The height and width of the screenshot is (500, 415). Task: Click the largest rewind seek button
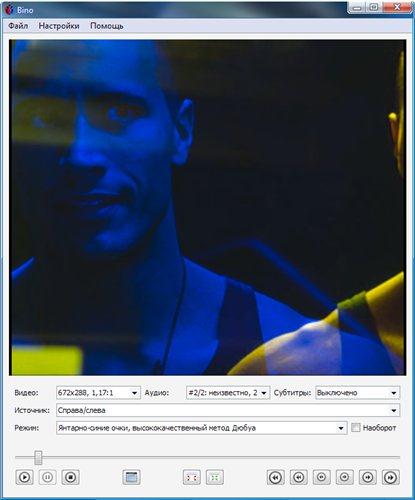[276, 477]
